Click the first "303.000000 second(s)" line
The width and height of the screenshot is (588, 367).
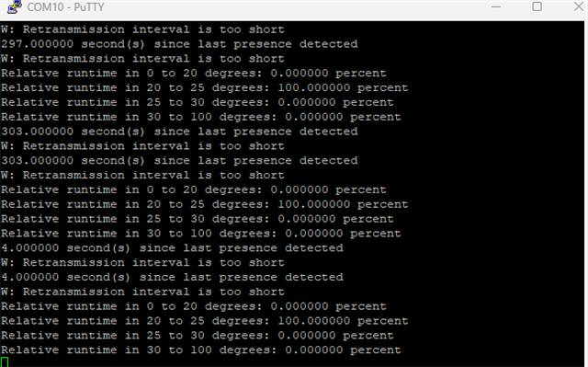click(x=179, y=132)
